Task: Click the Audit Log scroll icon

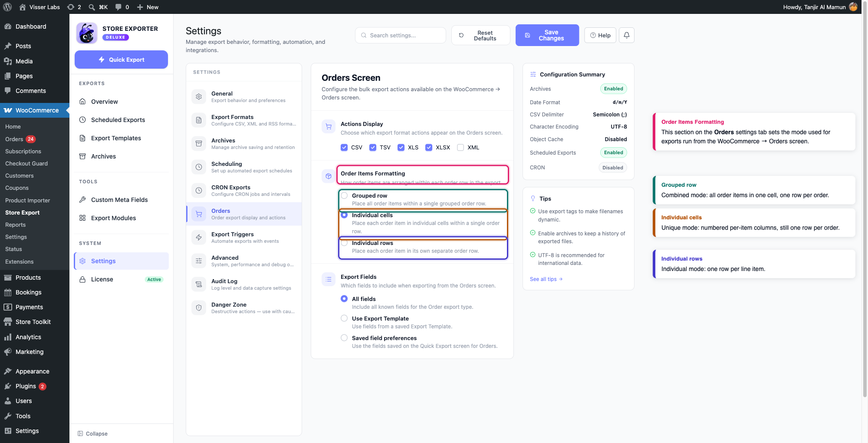Action: (x=199, y=284)
